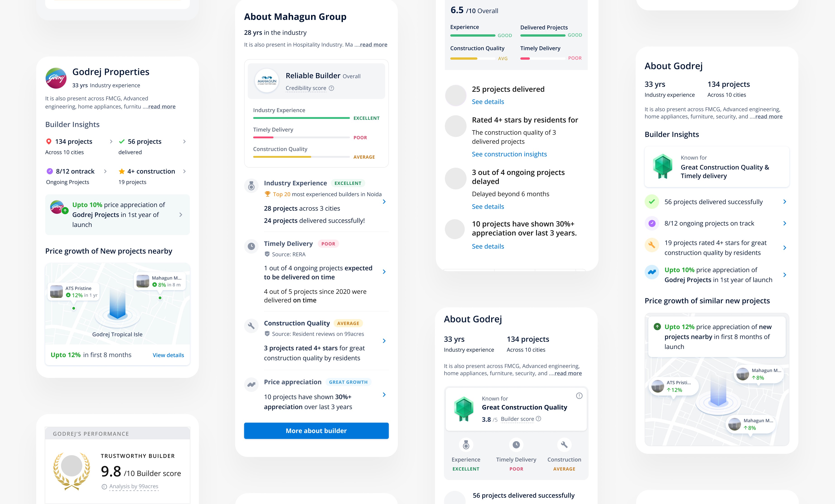This screenshot has width=835, height=504.
Task: Click the Builder score question mark icon
Action: point(538,419)
